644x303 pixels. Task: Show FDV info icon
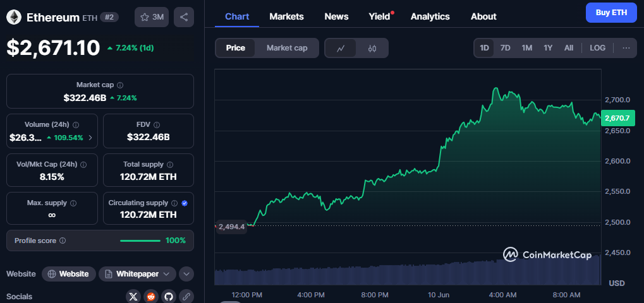(157, 124)
